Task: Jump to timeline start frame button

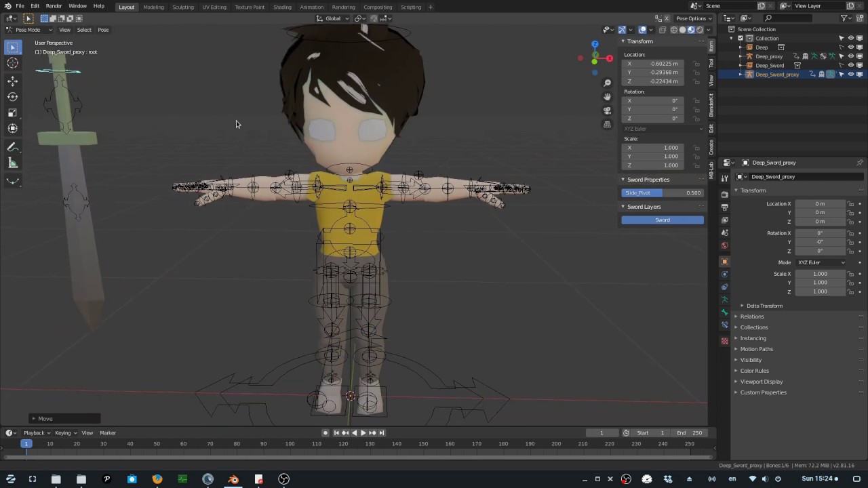Action: pyautogui.click(x=336, y=432)
